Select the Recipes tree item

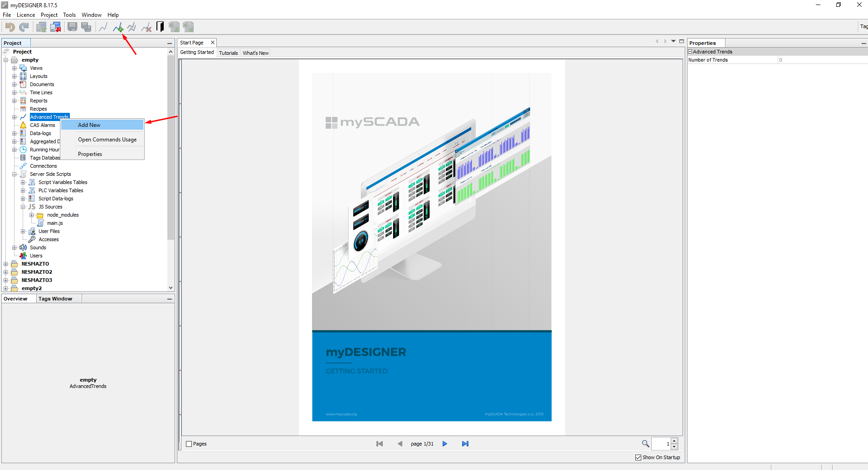39,109
